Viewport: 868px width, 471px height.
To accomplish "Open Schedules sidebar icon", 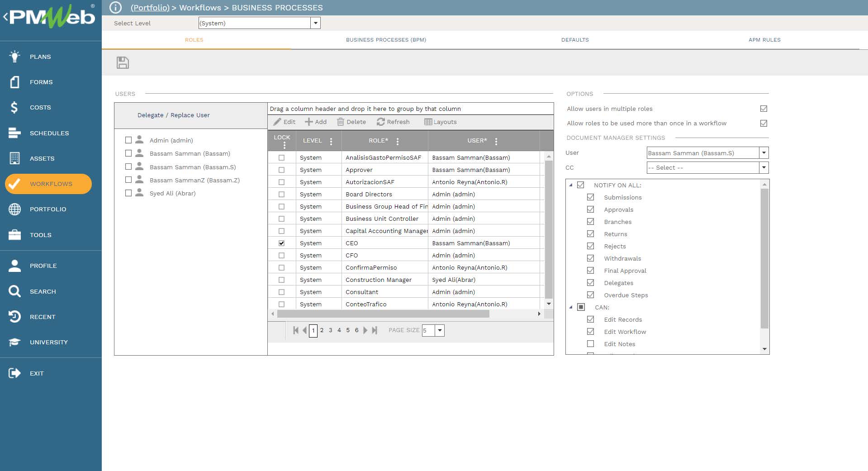I will 14,133.
